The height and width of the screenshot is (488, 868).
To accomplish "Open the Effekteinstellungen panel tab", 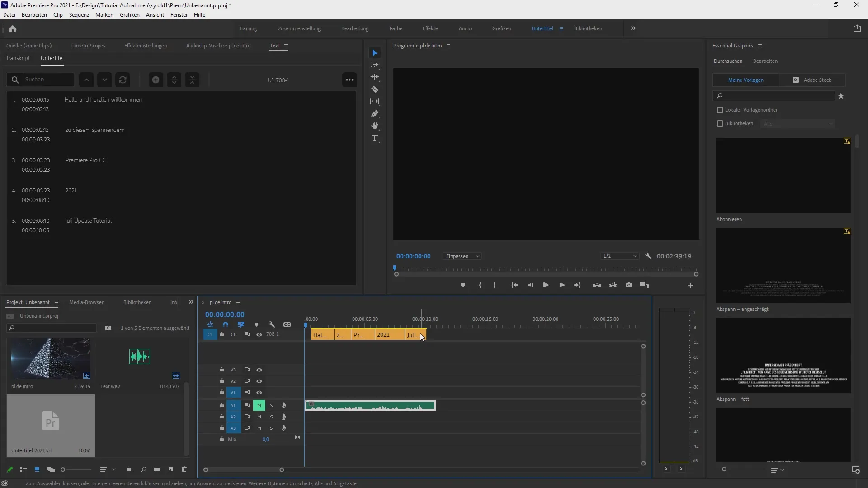I will (146, 46).
